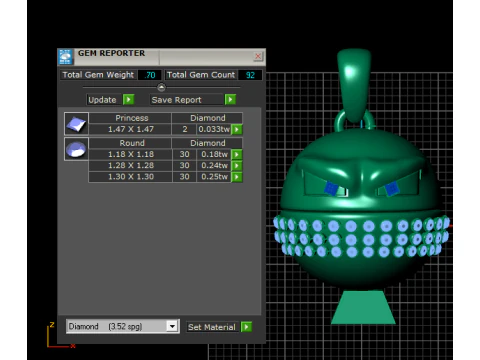Click the GEM REPORTER title bar text
This screenshot has width=480, height=360.
pyautogui.click(x=111, y=53)
